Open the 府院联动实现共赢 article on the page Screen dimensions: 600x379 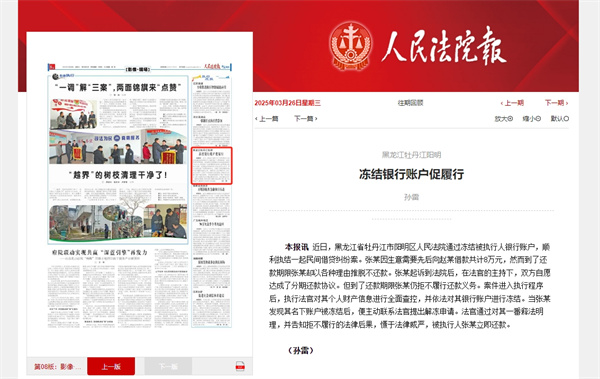click(99, 253)
